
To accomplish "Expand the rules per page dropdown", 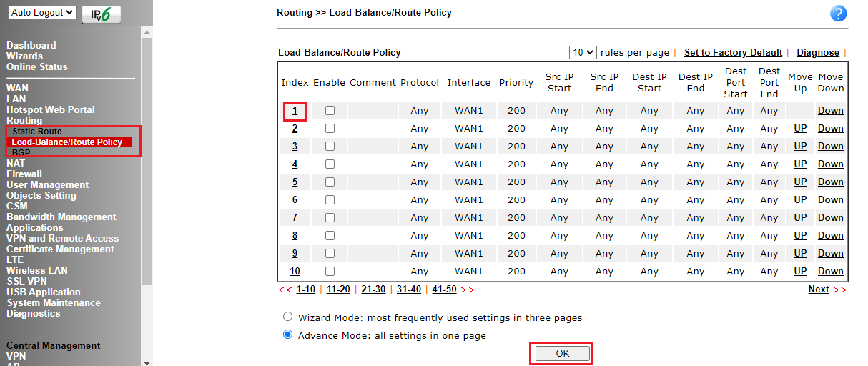I will (x=583, y=52).
